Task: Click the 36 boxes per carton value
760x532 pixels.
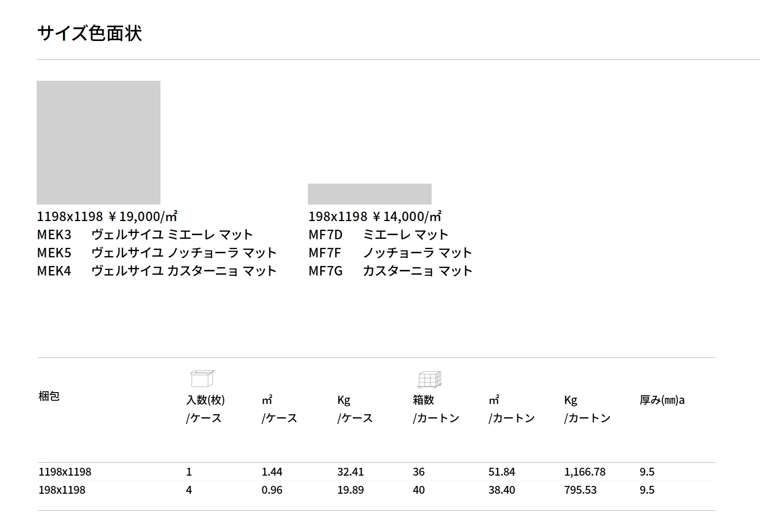Action: pyautogui.click(x=419, y=472)
